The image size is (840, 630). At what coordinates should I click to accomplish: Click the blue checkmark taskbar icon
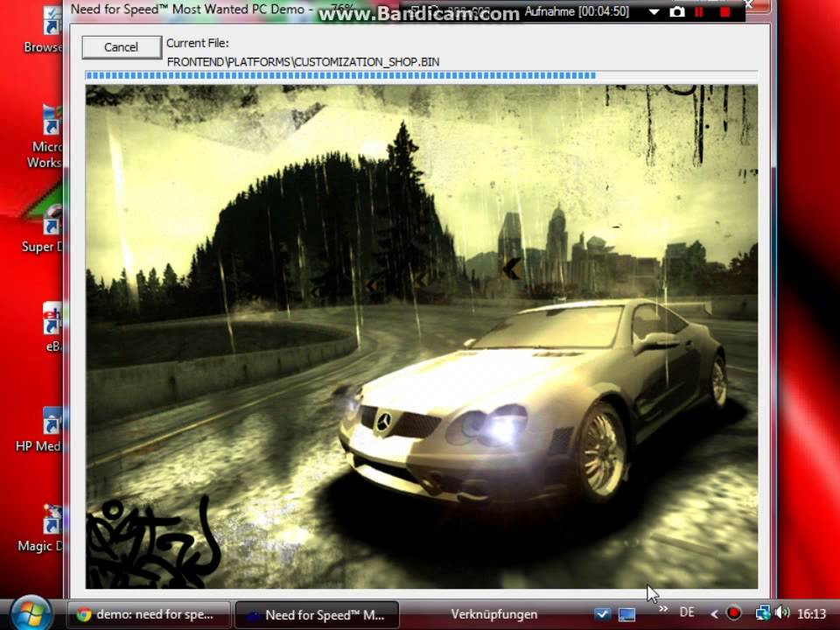602,614
